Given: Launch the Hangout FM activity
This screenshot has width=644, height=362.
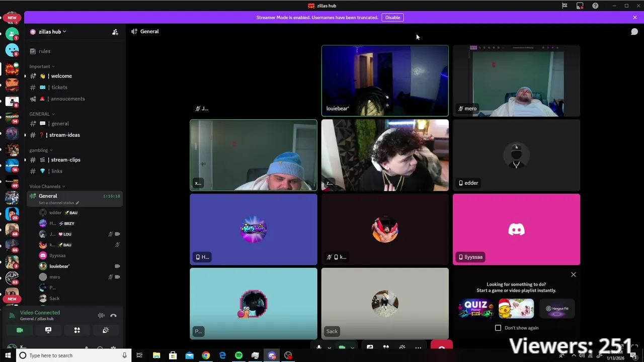Looking at the screenshot, I should [x=556, y=308].
